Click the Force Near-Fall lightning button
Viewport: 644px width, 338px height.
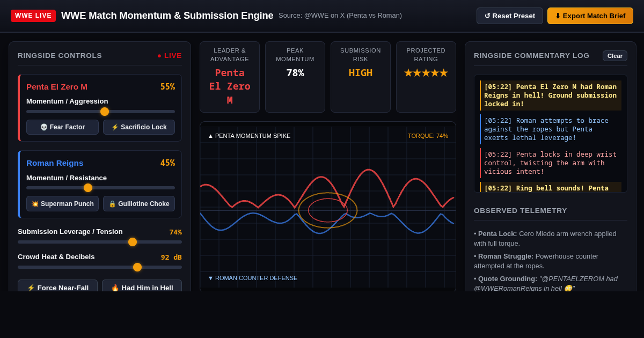(x=58, y=288)
